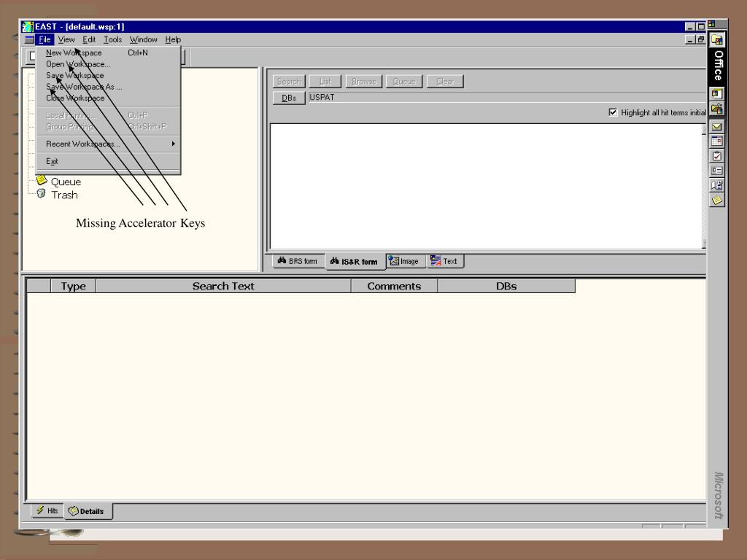Open the Window menu
The image size is (747, 560).
pyautogui.click(x=144, y=39)
